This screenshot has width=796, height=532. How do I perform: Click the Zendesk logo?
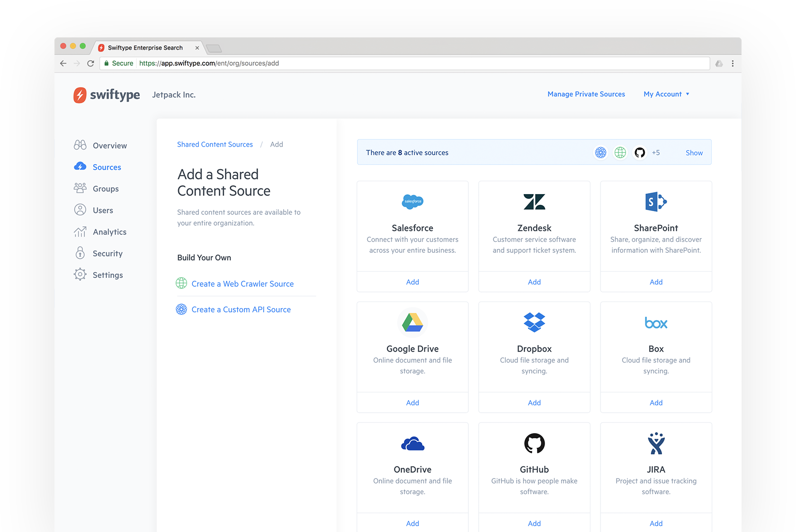[x=534, y=202]
